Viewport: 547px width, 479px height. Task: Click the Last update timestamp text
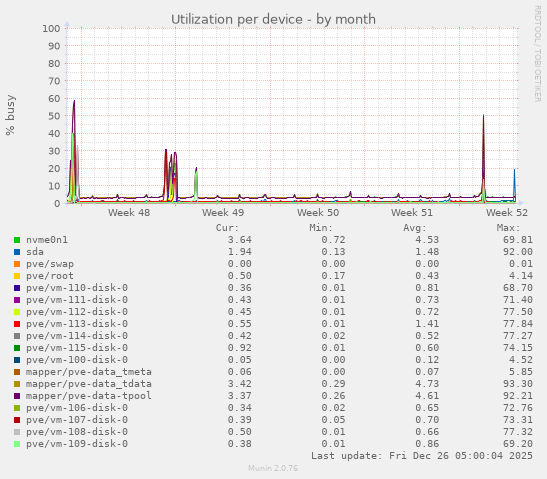click(422, 456)
